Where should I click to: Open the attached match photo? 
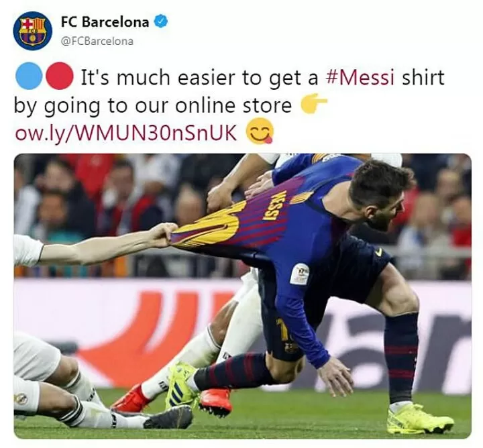pos(243,296)
